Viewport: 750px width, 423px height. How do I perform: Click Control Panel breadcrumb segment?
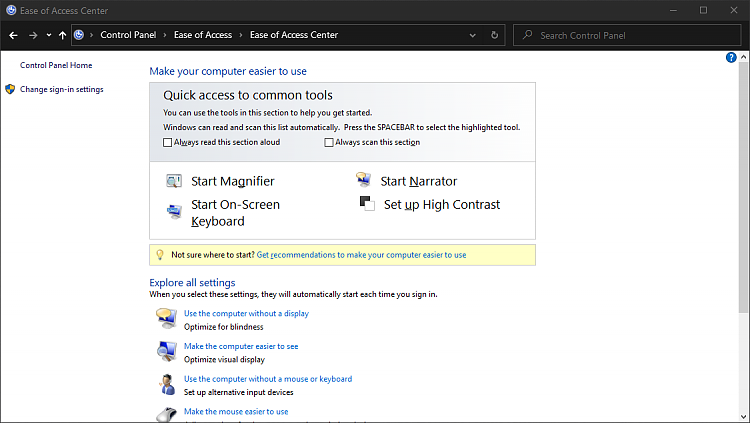click(x=128, y=35)
